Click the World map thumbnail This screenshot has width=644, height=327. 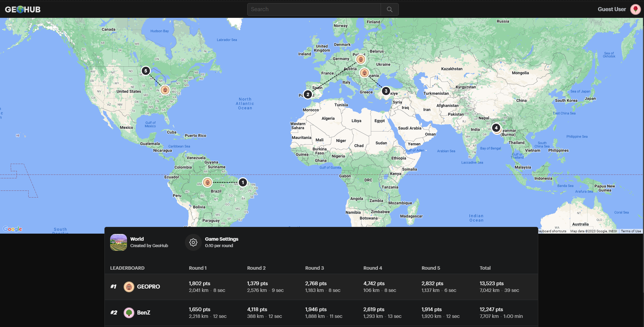click(118, 242)
